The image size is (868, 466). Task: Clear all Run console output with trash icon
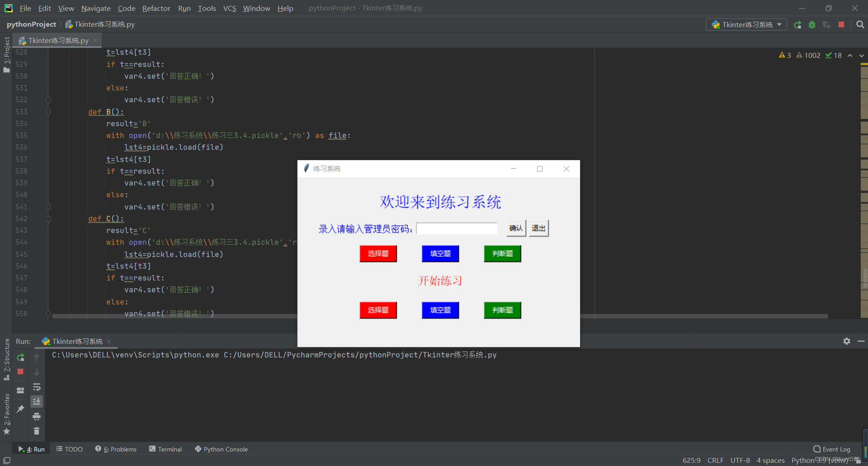point(37,431)
